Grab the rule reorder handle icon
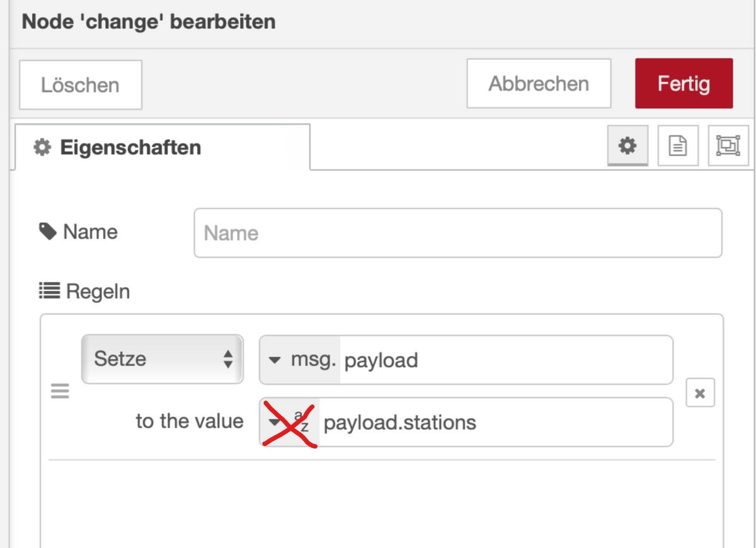The width and height of the screenshot is (756, 548). pyautogui.click(x=60, y=391)
